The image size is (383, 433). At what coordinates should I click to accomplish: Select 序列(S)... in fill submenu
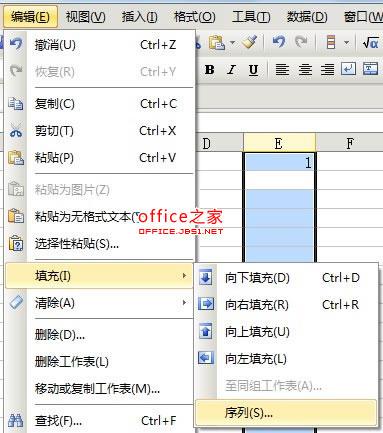click(286, 413)
